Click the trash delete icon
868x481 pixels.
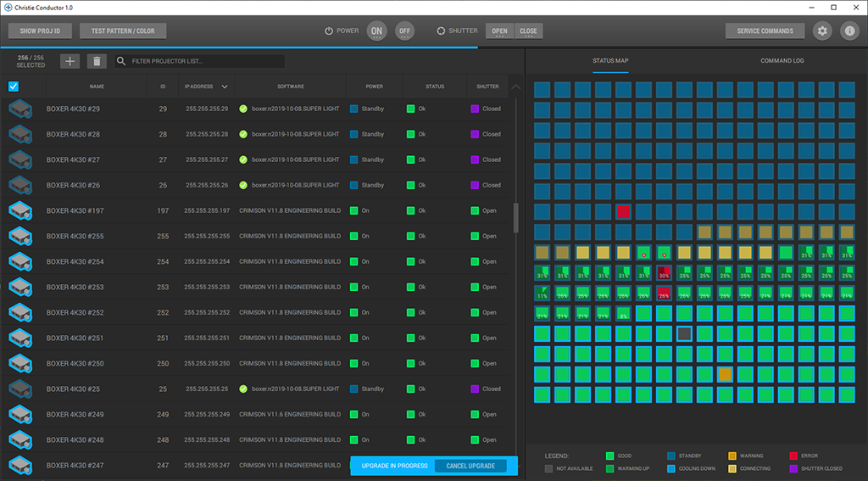coord(97,61)
